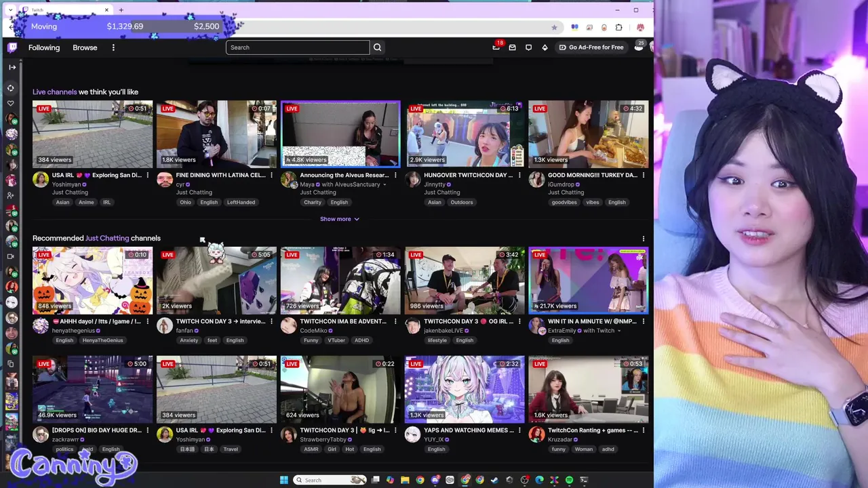
Task: Open options for Kruzadar TwitchCon Ranting stream
Action: [x=644, y=430]
